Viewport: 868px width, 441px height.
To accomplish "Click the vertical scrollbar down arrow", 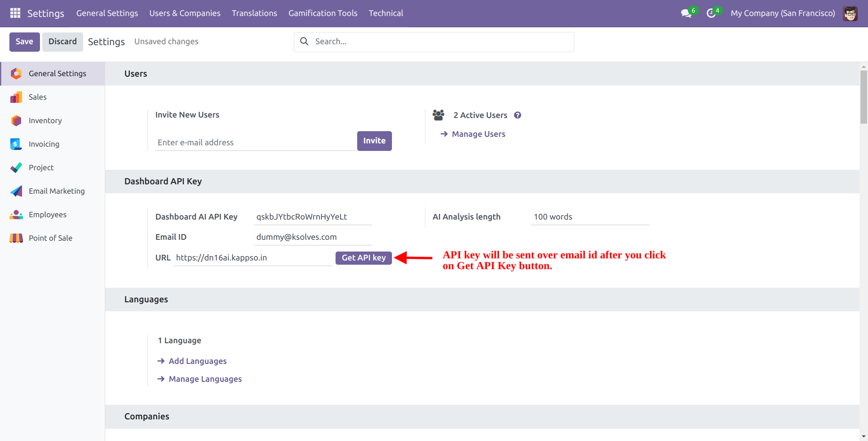I will click(864, 436).
